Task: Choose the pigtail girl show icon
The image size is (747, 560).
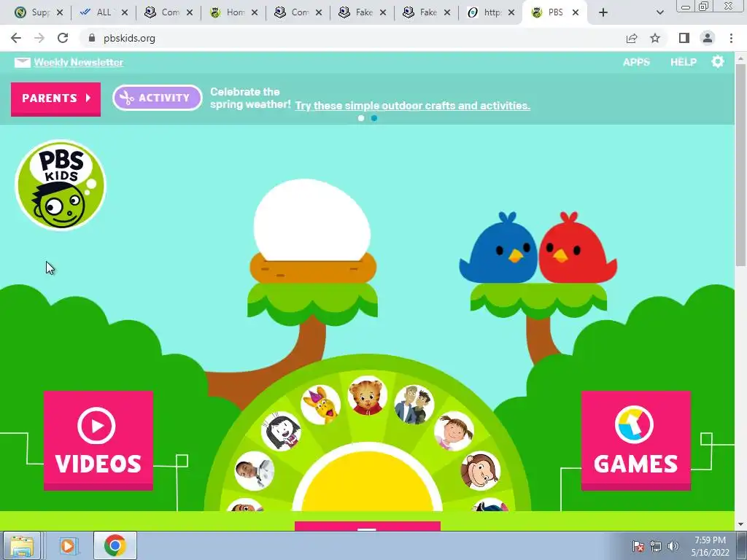Action: point(454,431)
